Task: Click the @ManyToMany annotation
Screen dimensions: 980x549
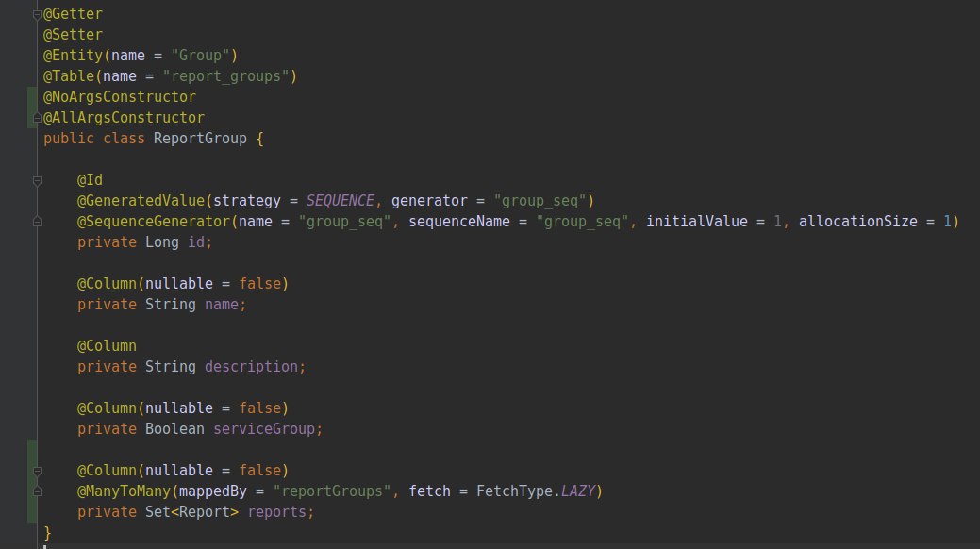Action: point(124,491)
